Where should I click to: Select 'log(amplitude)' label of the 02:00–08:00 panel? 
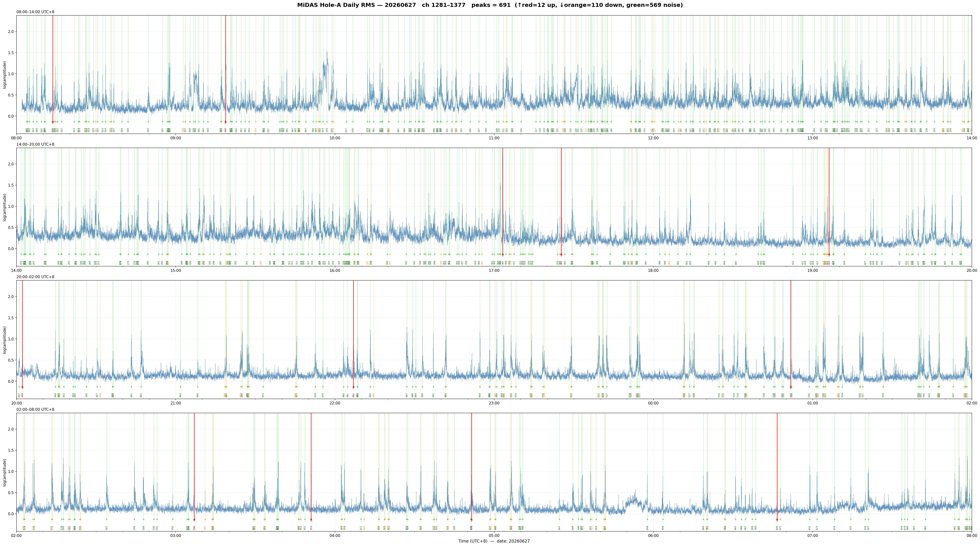click(x=5, y=472)
